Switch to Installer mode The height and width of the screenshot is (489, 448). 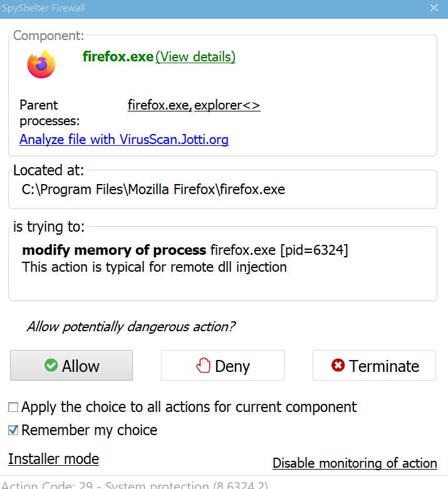[53, 459]
